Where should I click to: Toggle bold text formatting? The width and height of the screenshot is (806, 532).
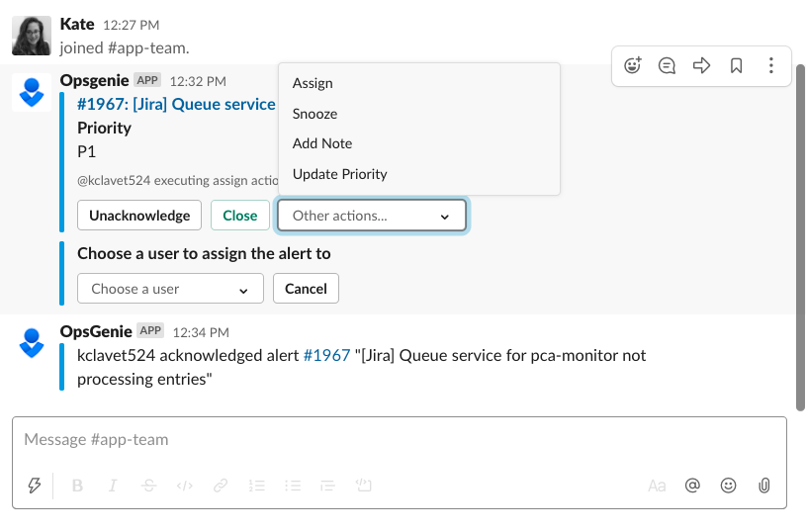click(78, 486)
